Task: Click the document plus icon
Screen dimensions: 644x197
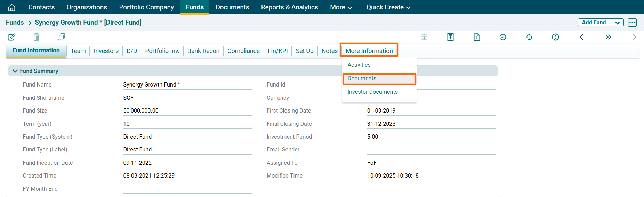Action: 477,37
